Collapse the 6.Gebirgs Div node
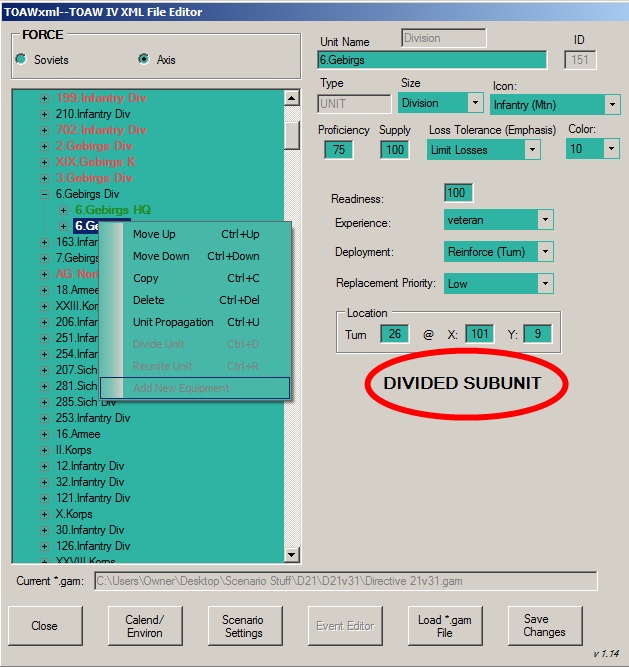Screen dimensions: 629x667 44,194
